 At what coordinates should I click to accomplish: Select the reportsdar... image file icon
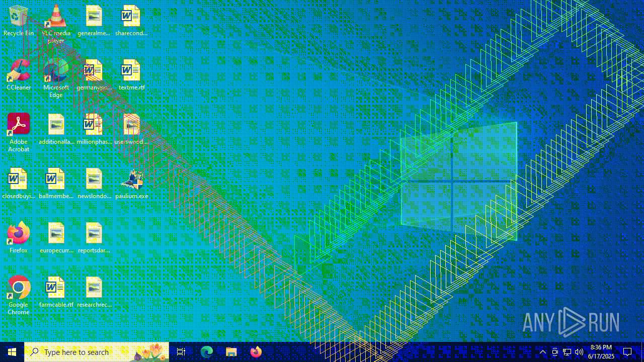94,238
